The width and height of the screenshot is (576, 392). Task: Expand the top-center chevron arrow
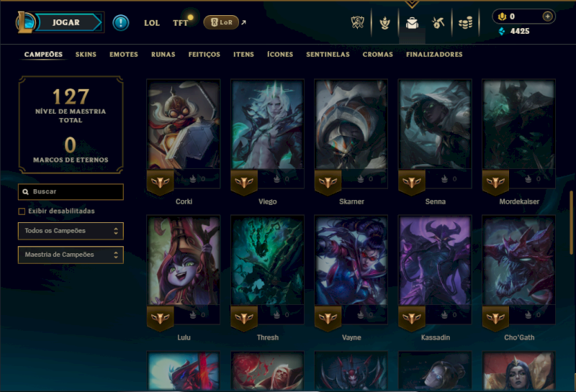point(412,4)
